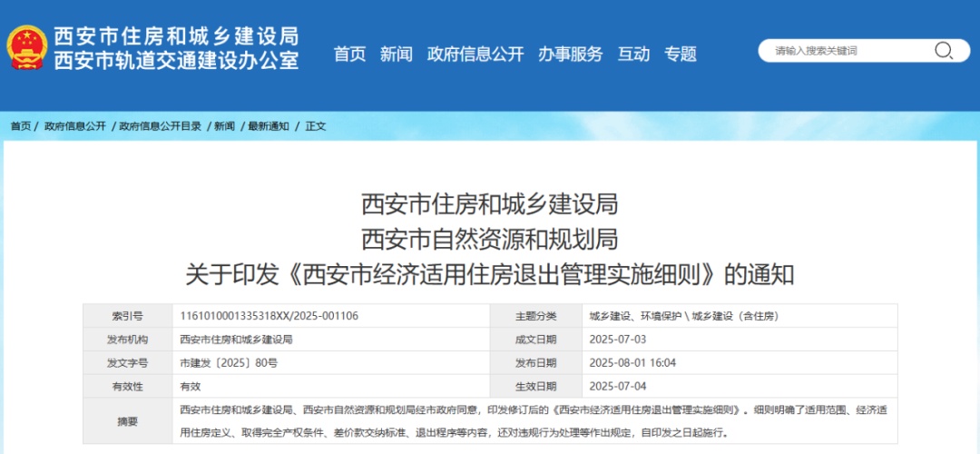Viewport: 980px width, 454px height.
Task: Click the 成文日期 label cell
Action: 535,340
